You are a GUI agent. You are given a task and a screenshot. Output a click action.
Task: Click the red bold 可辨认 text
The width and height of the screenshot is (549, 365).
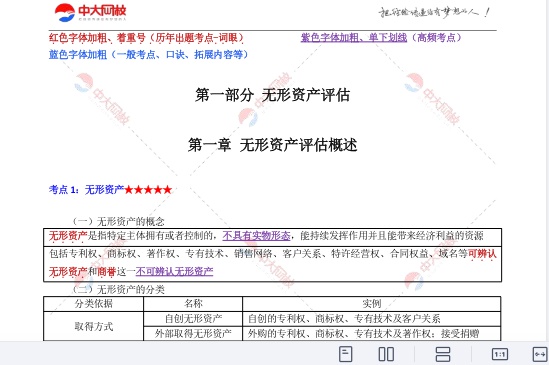(x=482, y=254)
